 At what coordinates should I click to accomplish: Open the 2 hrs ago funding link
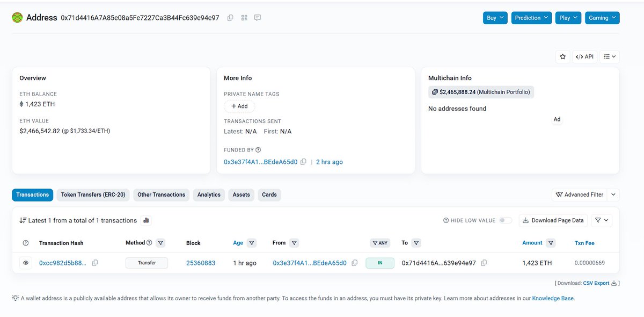point(330,162)
